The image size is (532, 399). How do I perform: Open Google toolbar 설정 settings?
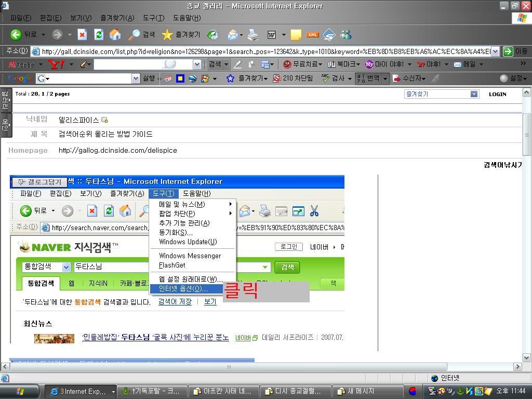(514, 78)
